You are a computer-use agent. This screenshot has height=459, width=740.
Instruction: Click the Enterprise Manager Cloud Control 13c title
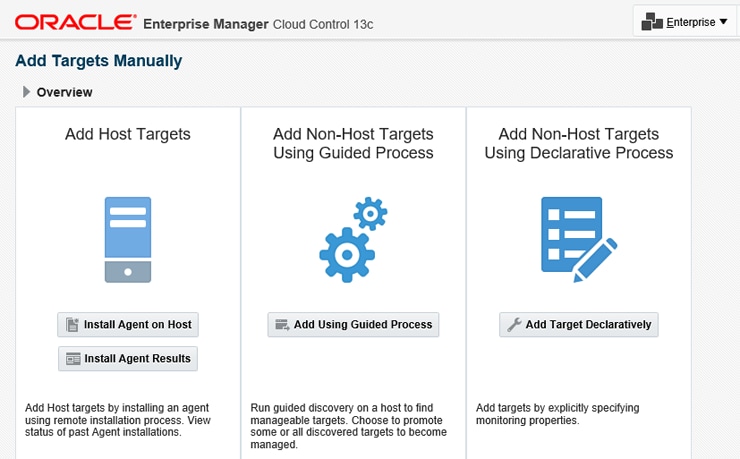pyautogui.click(x=260, y=22)
